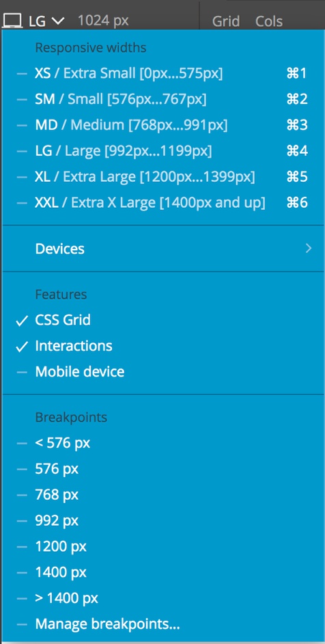Viewport: 325px width, 644px height.
Task: Toggle the CSS Grid feature checkmark
Action: tap(22, 321)
